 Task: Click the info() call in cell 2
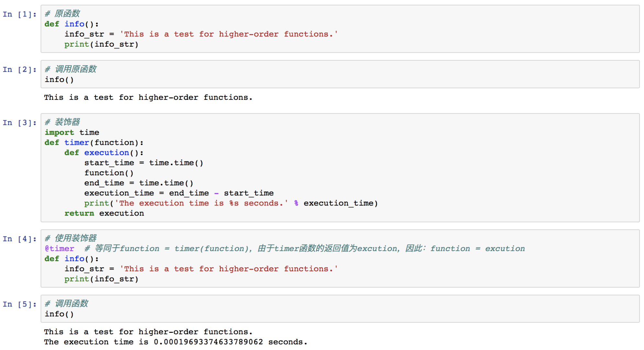(x=59, y=79)
